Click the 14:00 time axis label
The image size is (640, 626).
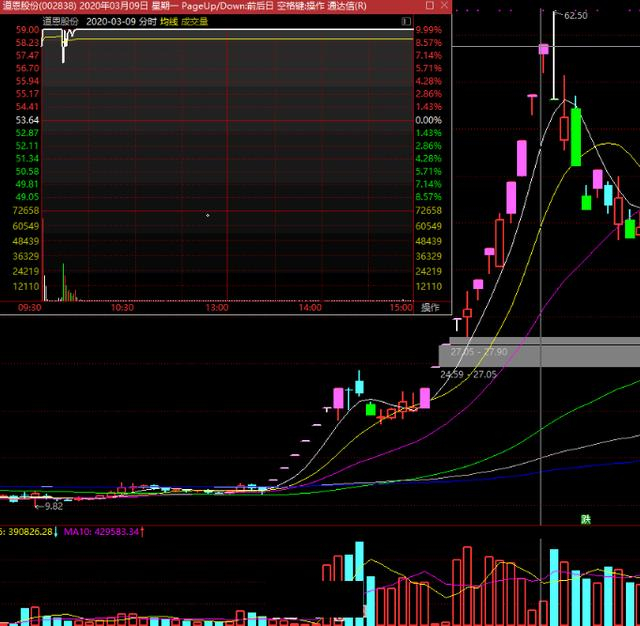coord(310,307)
